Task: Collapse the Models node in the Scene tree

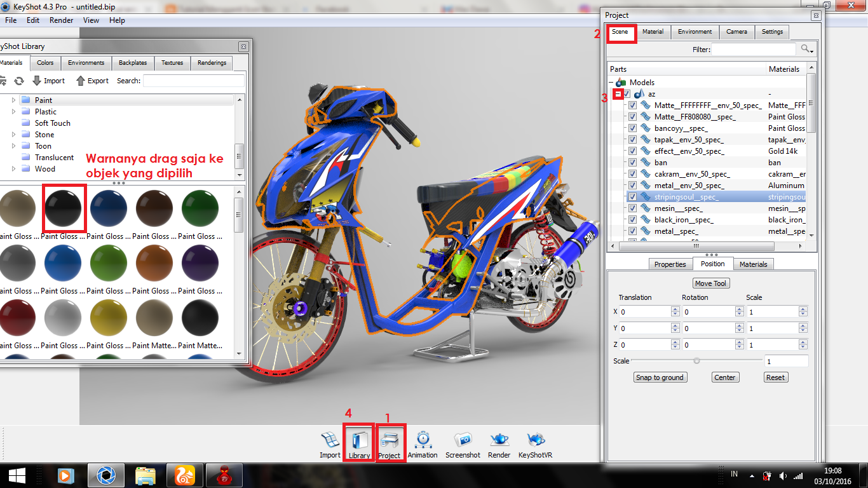Action: coord(611,83)
